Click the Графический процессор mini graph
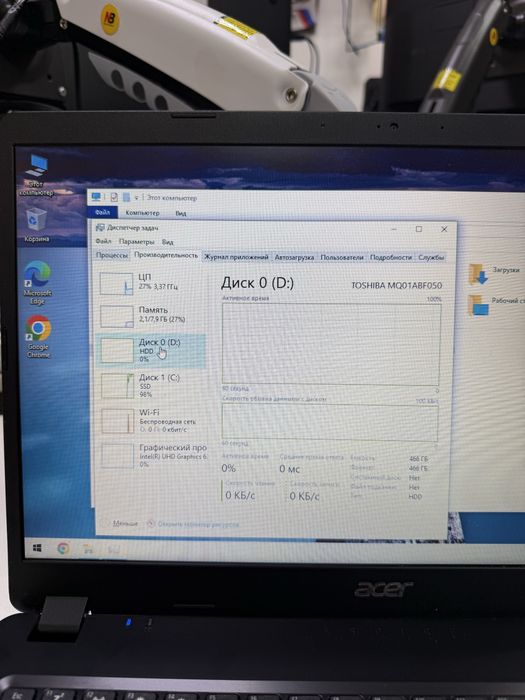Screen dimensions: 525x700 (x=118, y=456)
